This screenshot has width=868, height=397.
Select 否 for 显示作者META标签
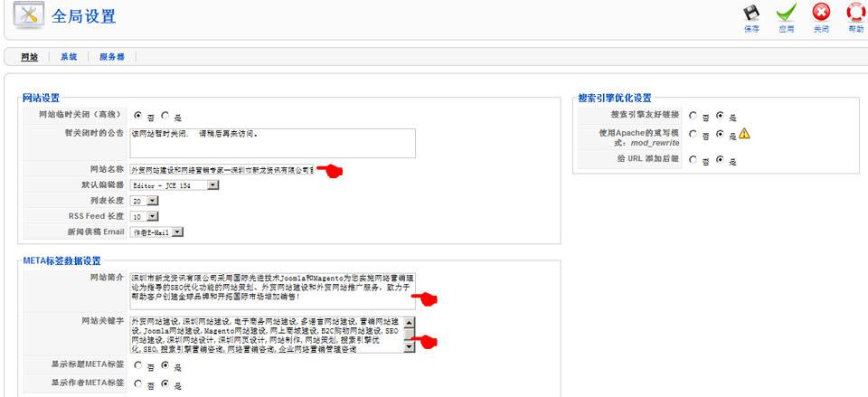[137, 383]
